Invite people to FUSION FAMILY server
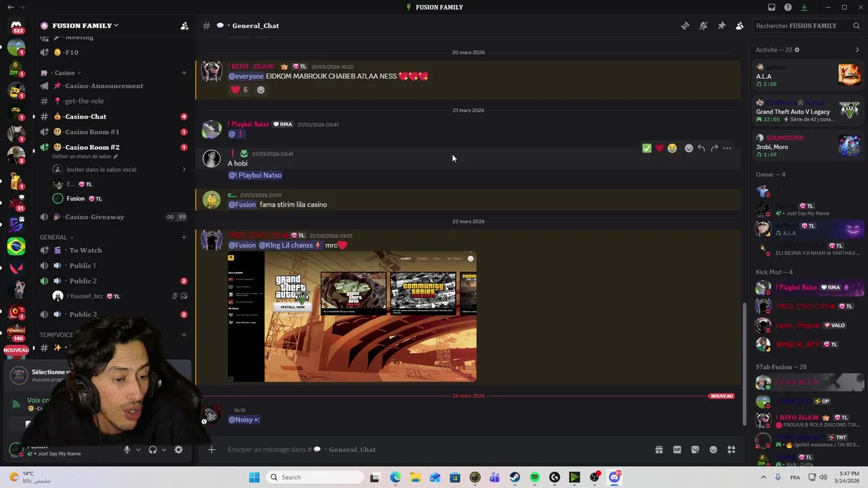 click(x=184, y=26)
